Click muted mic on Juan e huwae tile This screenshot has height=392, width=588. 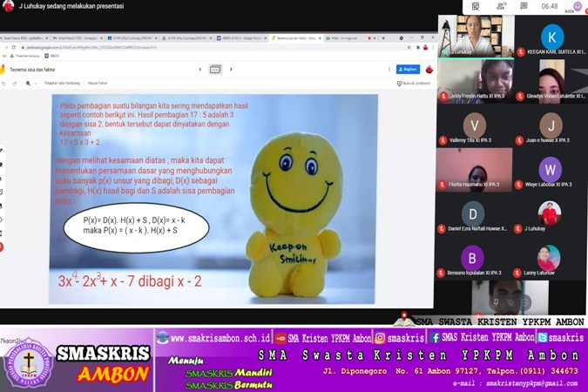tap(519, 140)
